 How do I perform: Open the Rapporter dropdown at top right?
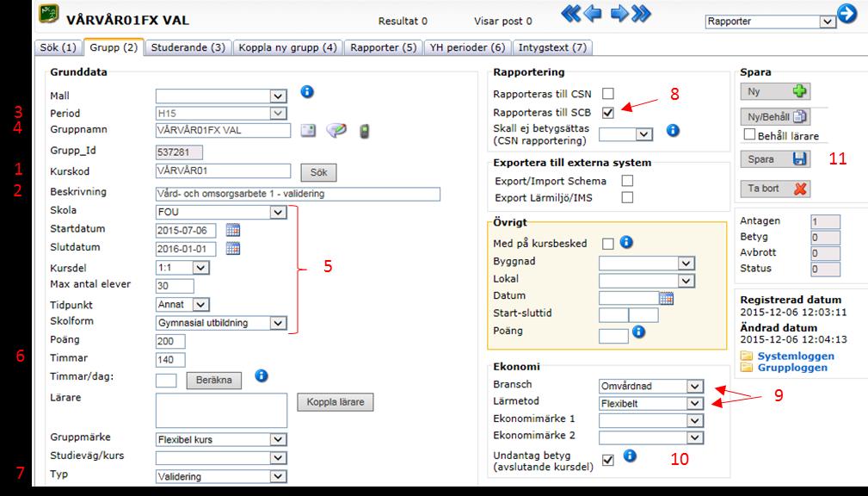[771, 22]
